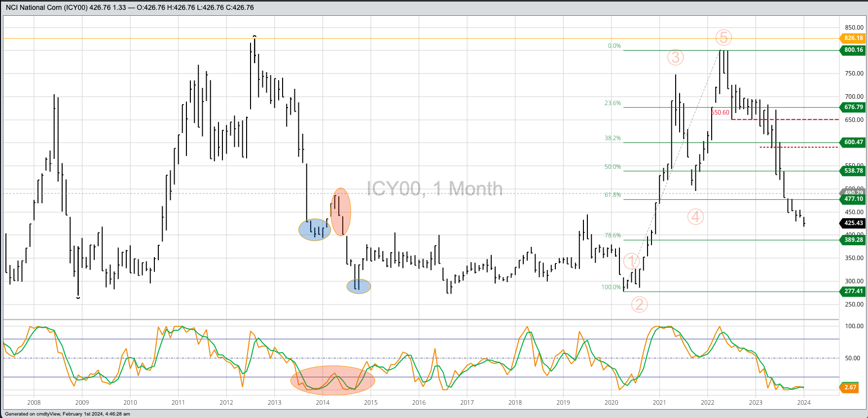This screenshot has height=418, width=868.
Task: Click the circled wave 4 label
Action: coord(695,217)
